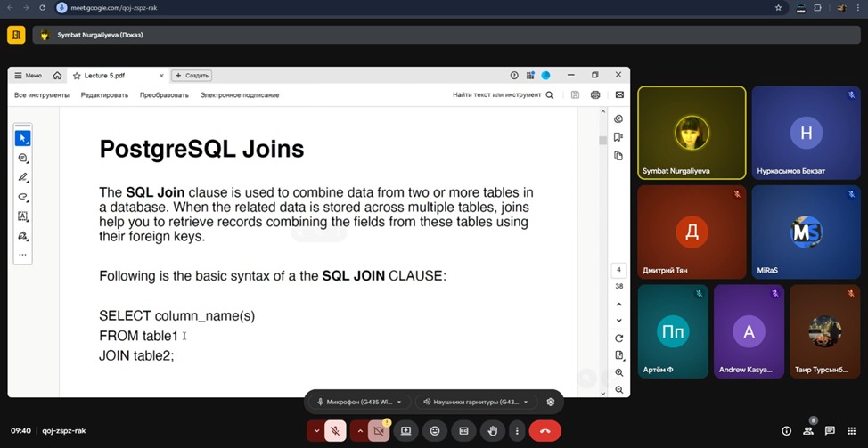Turn on the camera

tap(380, 431)
